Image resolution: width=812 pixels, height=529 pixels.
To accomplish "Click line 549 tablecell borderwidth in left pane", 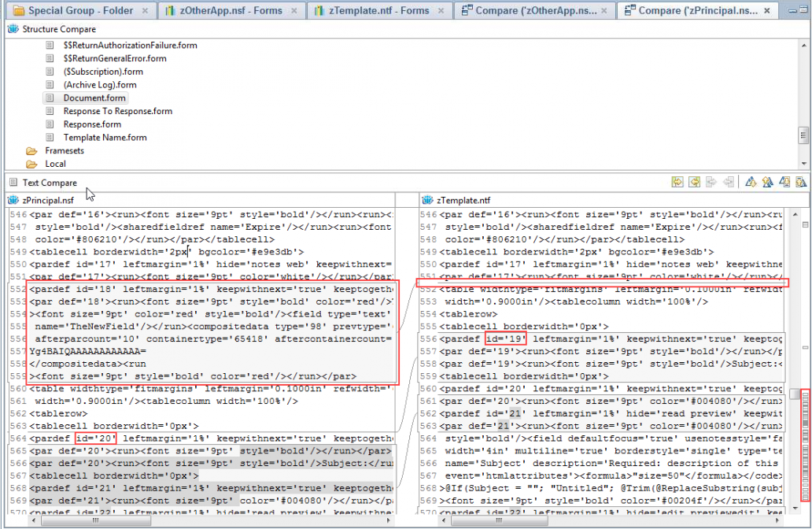I will [x=167, y=252].
